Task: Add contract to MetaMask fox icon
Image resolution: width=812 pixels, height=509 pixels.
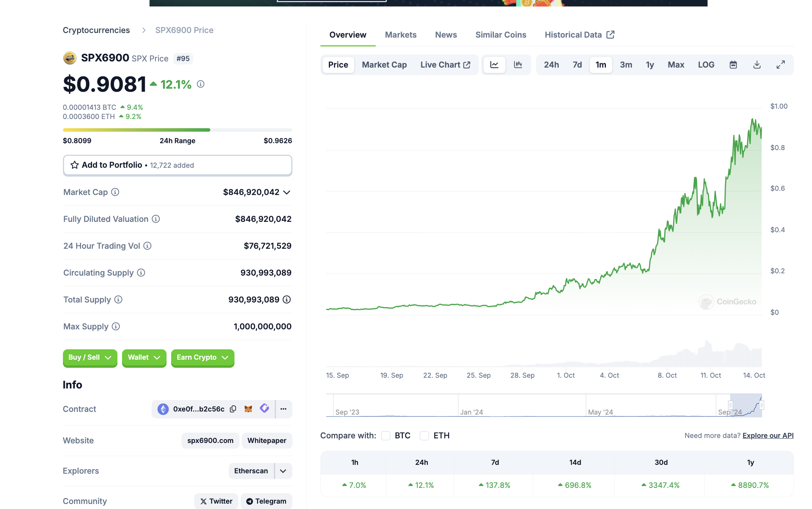Action: coord(248,409)
